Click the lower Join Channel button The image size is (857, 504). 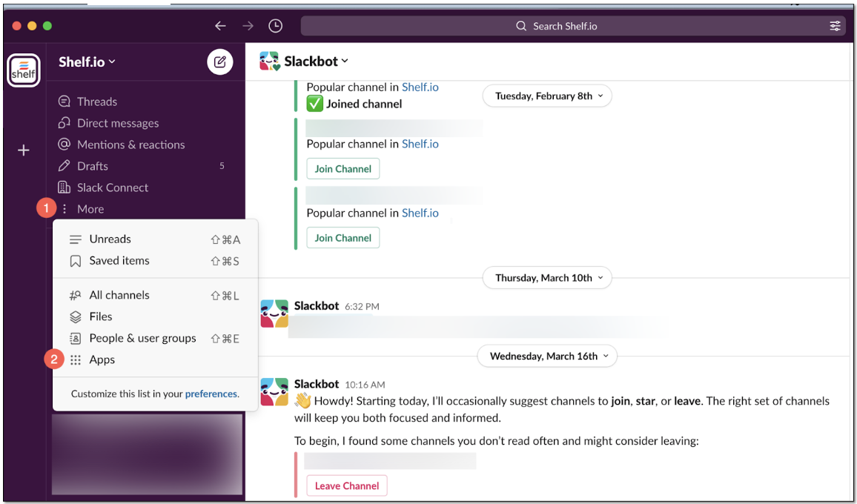point(343,238)
